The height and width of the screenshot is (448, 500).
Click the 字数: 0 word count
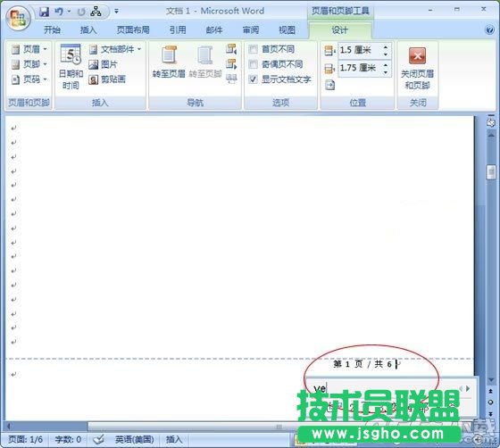(68, 440)
